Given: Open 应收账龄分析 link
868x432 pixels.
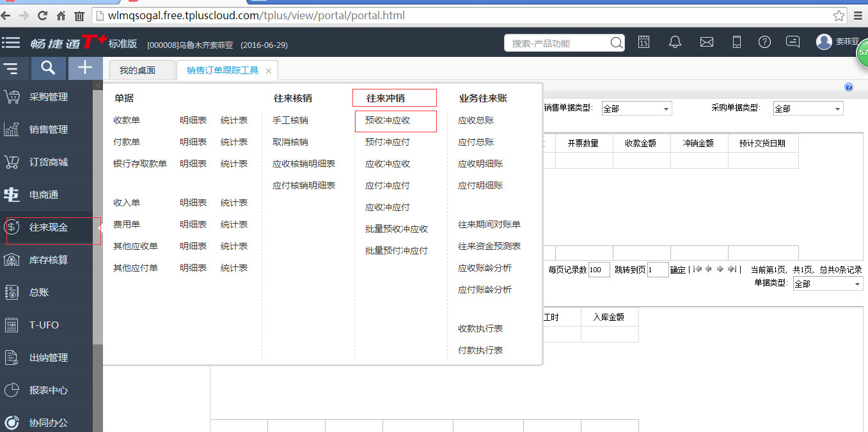Looking at the screenshot, I should tap(485, 268).
